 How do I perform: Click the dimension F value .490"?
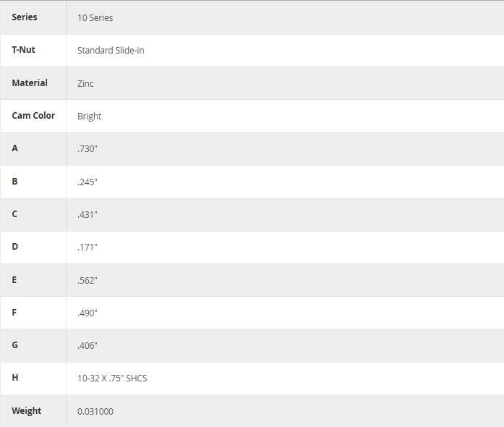pos(87,313)
